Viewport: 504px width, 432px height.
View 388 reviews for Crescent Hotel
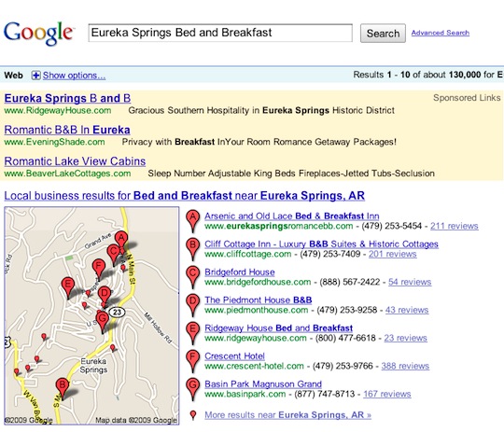pyautogui.click(x=405, y=366)
